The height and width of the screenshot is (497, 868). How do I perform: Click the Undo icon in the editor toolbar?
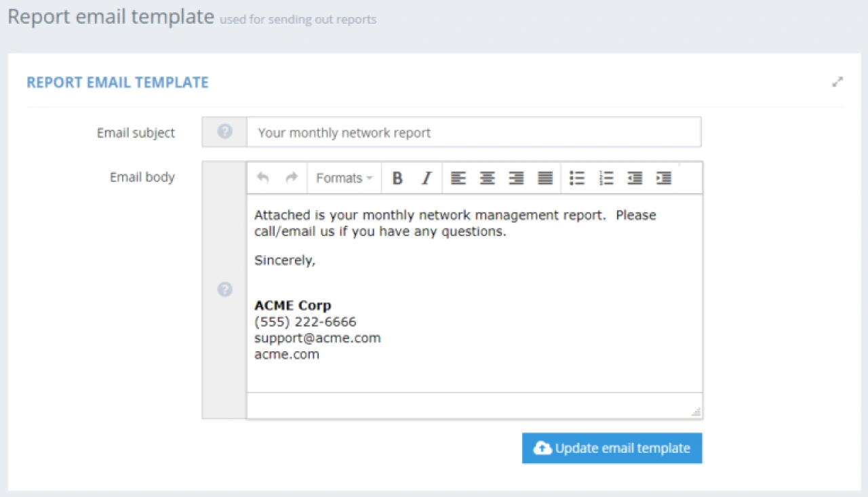pyautogui.click(x=263, y=178)
